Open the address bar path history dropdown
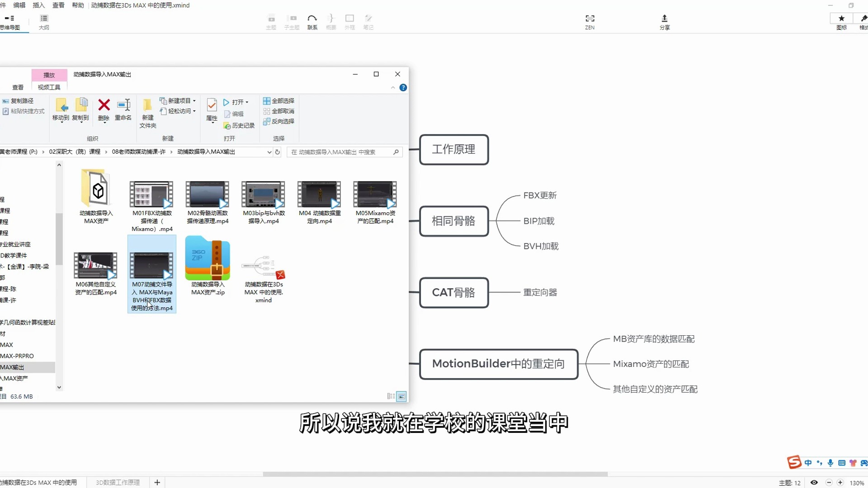The image size is (868, 488). [269, 152]
